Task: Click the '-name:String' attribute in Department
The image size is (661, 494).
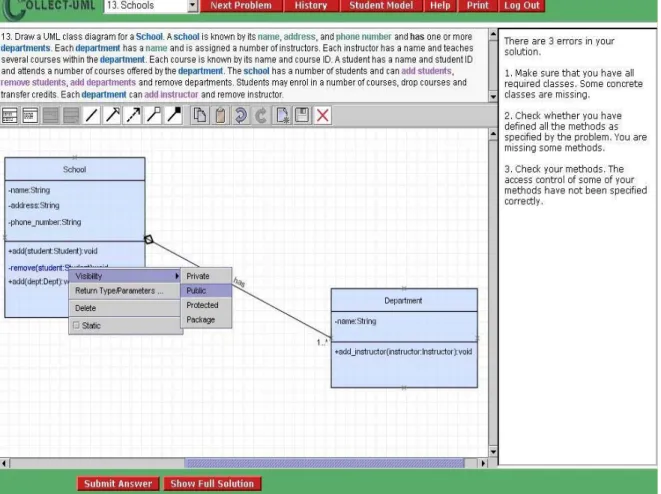Action: coord(355,321)
